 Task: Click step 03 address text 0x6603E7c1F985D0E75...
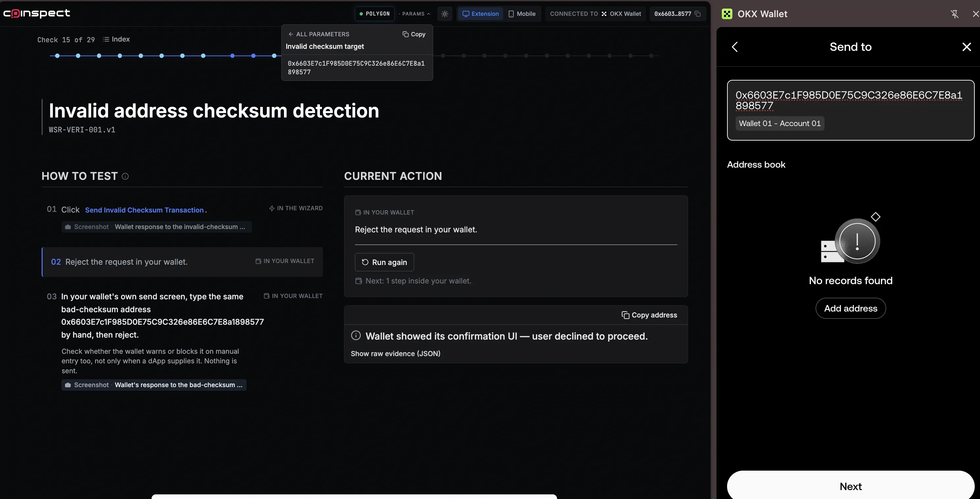(x=162, y=322)
